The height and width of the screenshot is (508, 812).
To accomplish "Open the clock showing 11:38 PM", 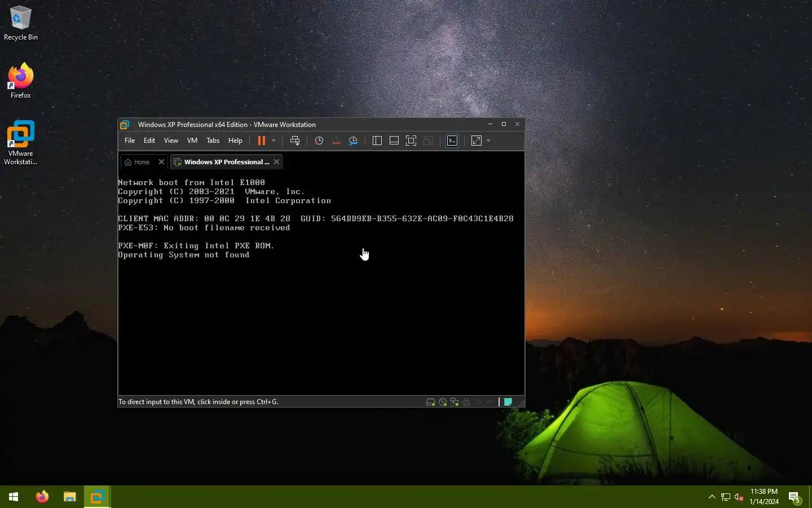I will tap(764, 497).
